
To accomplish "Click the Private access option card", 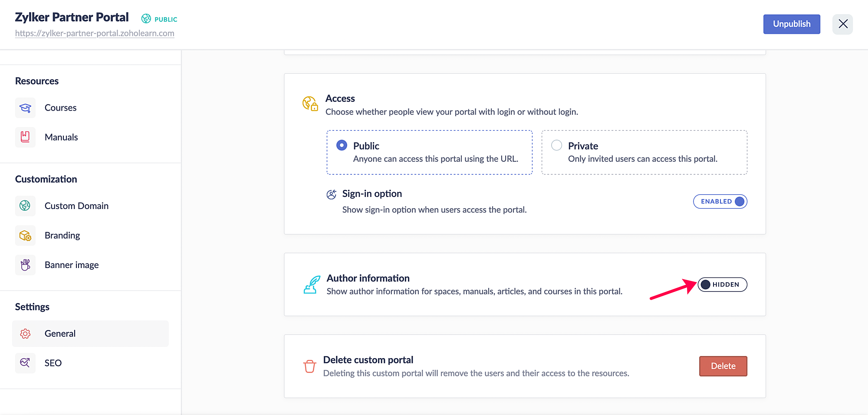I will (644, 153).
